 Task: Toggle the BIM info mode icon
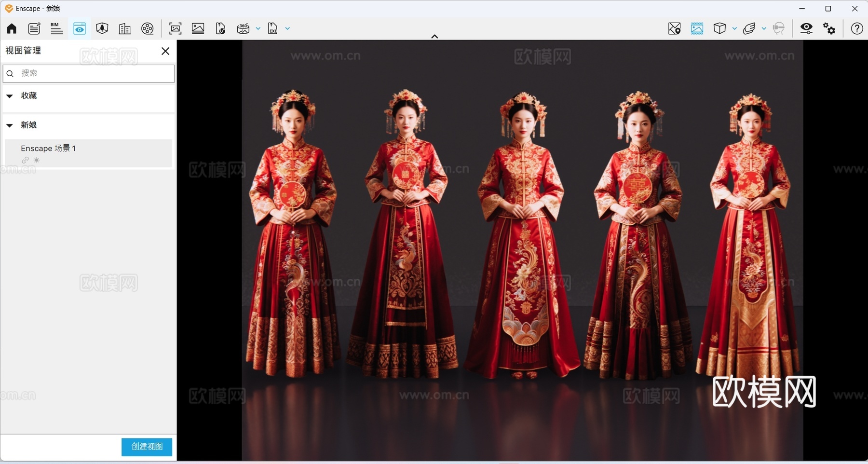[x=56, y=28]
